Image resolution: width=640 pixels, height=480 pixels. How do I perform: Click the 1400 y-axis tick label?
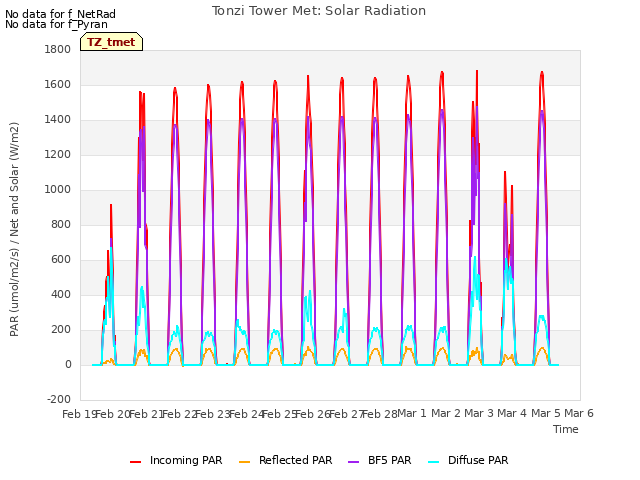click(x=58, y=120)
